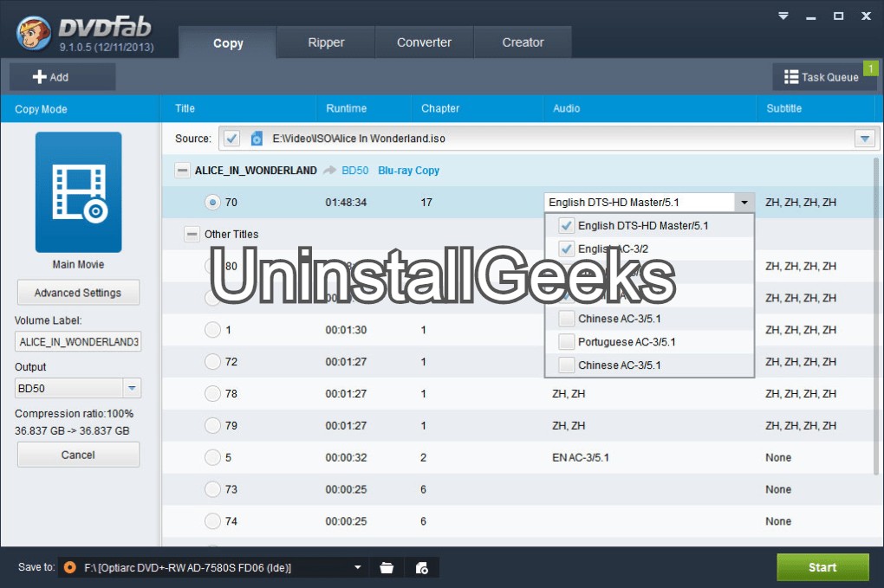884x588 pixels.
Task: Click the Main Movie copy mode icon
Action: 78,192
